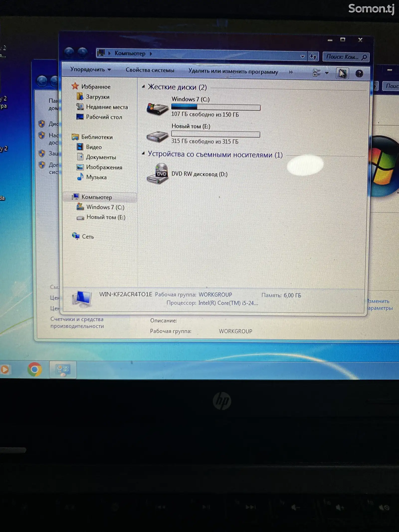This screenshot has height=532, width=399.
Task: Click computer name "WIN-KF2ACR4TO1E"
Action: point(125,294)
